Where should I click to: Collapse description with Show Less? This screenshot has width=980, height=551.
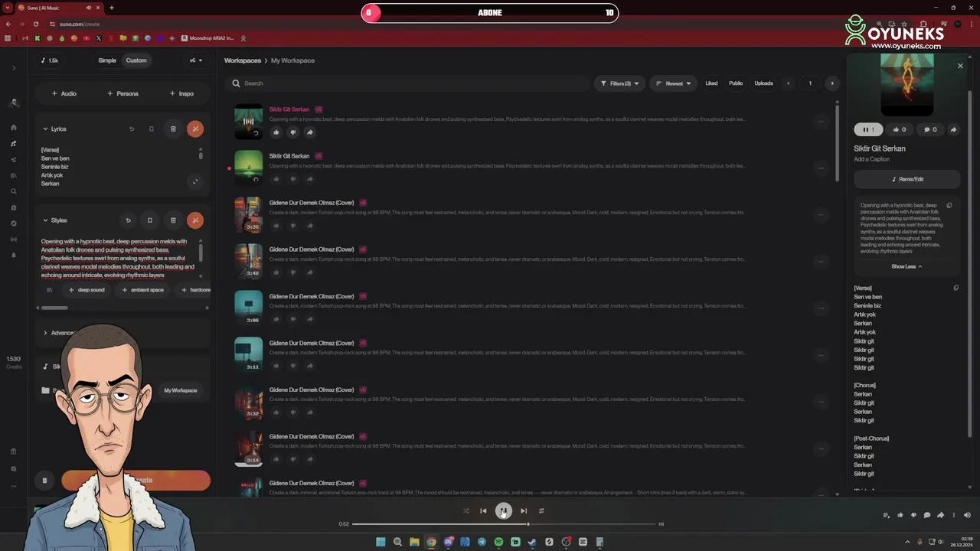[x=906, y=266]
